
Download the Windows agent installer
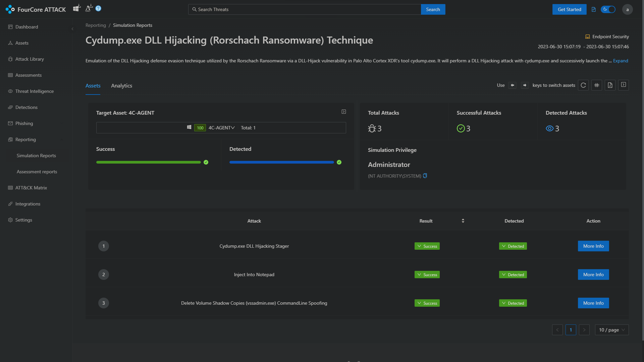[x=77, y=8]
